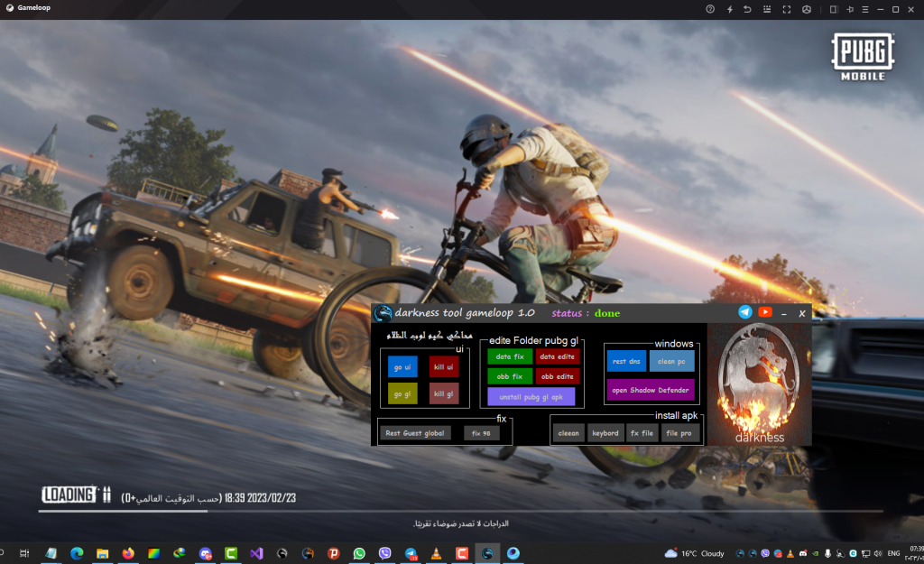Toggle fullscreen icon in Gameloop title bar
The image size is (924, 564).
point(786,9)
